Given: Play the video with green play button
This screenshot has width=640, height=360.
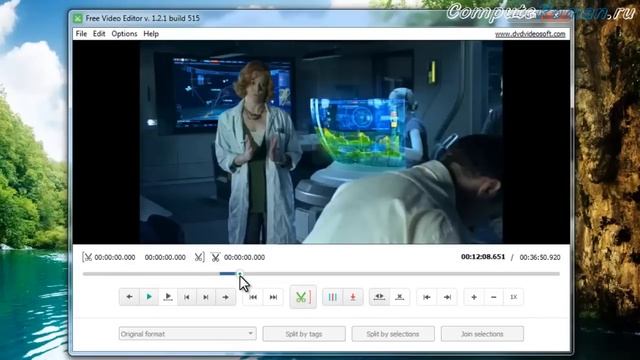Looking at the screenshot, I should pyautogui.click(x=149, y=297).
